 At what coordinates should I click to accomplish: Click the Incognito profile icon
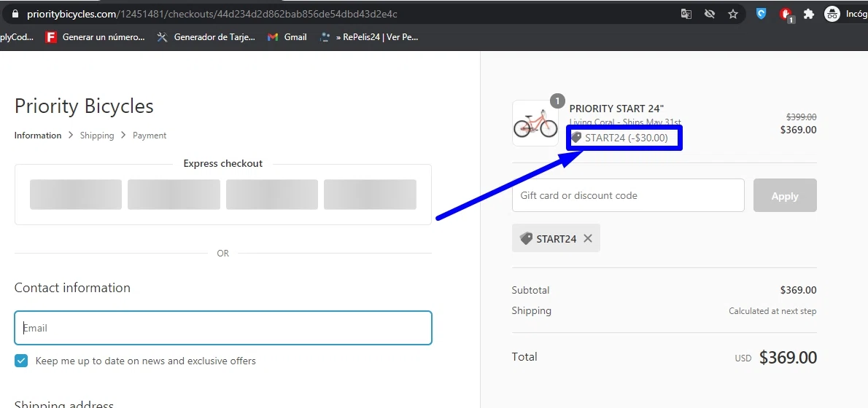(x=832, y=15)
